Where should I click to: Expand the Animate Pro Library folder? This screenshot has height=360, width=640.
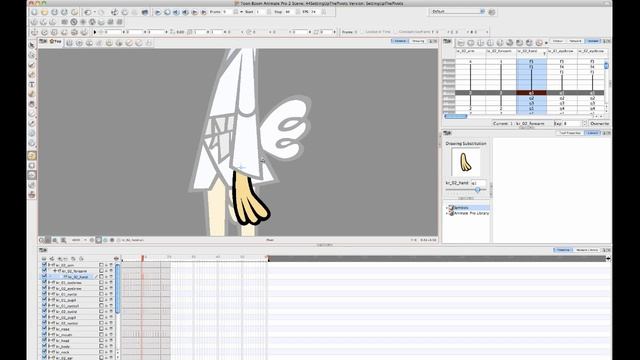pos(447,213)
